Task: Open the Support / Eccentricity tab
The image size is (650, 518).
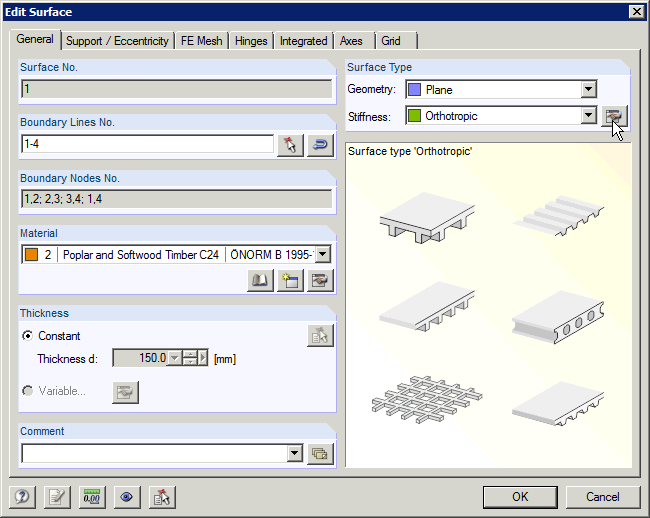Action: pos(116,41)
